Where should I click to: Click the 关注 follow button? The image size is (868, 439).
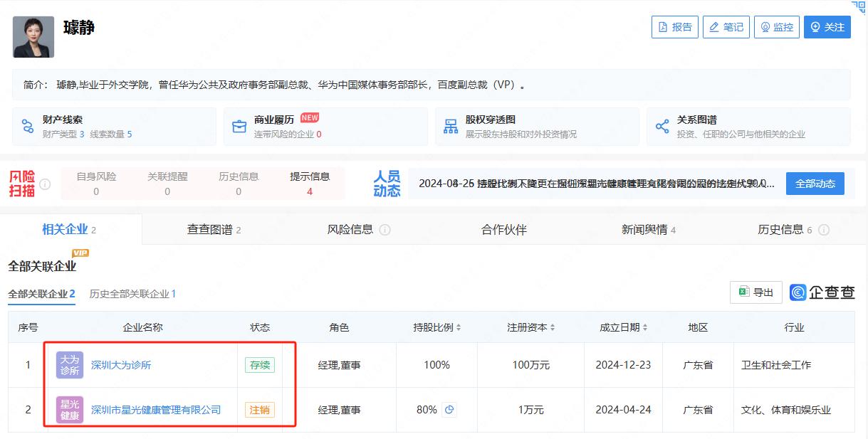[827, 27]
